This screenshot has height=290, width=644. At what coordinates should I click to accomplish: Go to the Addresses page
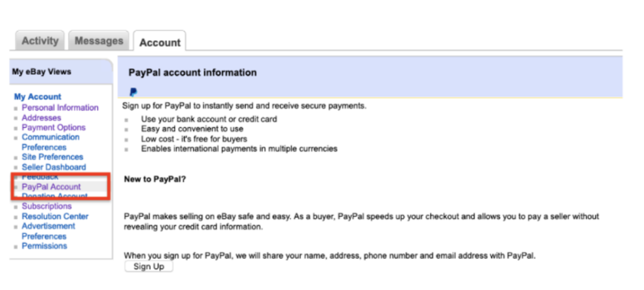pos(42,118)
